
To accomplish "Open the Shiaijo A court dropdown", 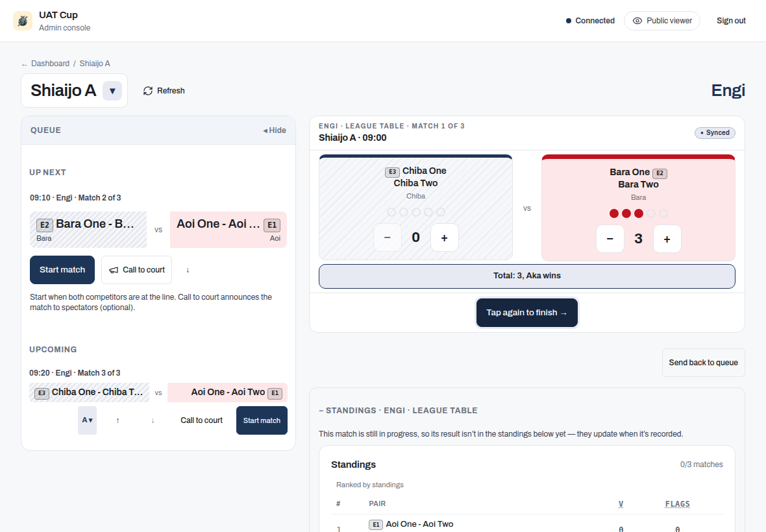I will (x=112, y=91).
